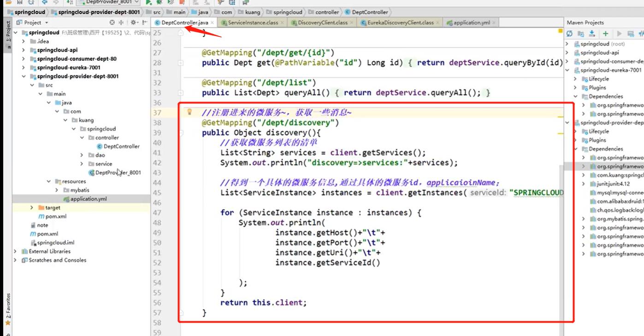Image resolution: width=644 pixels, height=336 pixels.
Task: Expand the dao package
Action: click(x=82, y=155)
